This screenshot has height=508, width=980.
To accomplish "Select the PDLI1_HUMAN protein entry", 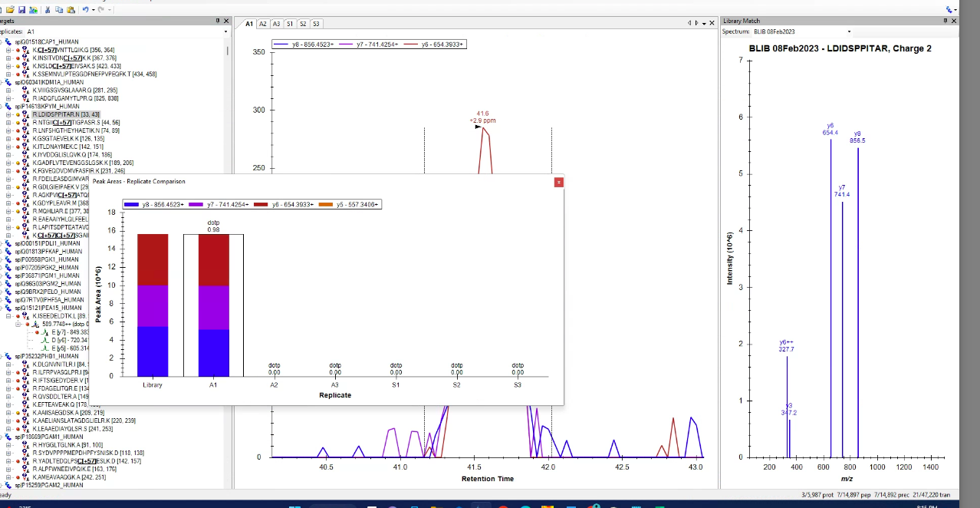I will click(48, 243).
